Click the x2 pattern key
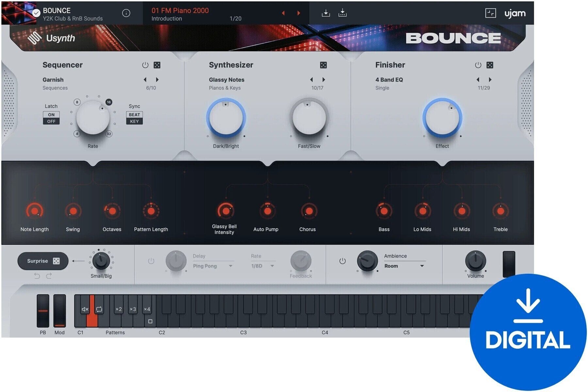 click(x=119, y=309)
